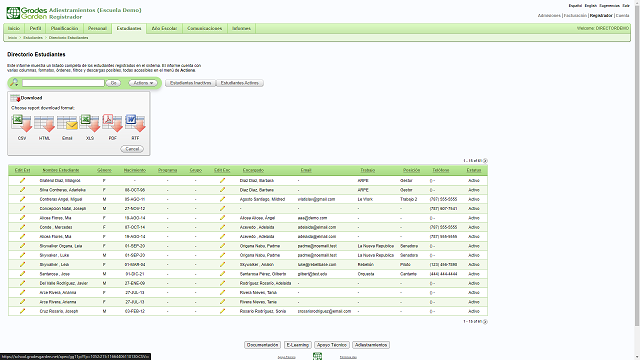Screen dimensions: 640x360
Task: Next page arrow below the table
Action: pyautogui.click(x=485, y=322)
